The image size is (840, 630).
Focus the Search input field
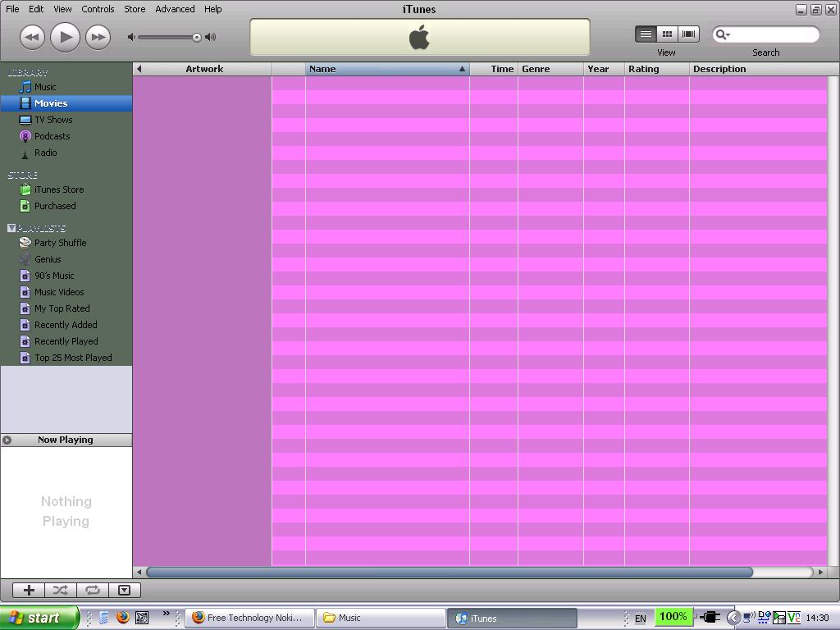(x=766, y=34)
